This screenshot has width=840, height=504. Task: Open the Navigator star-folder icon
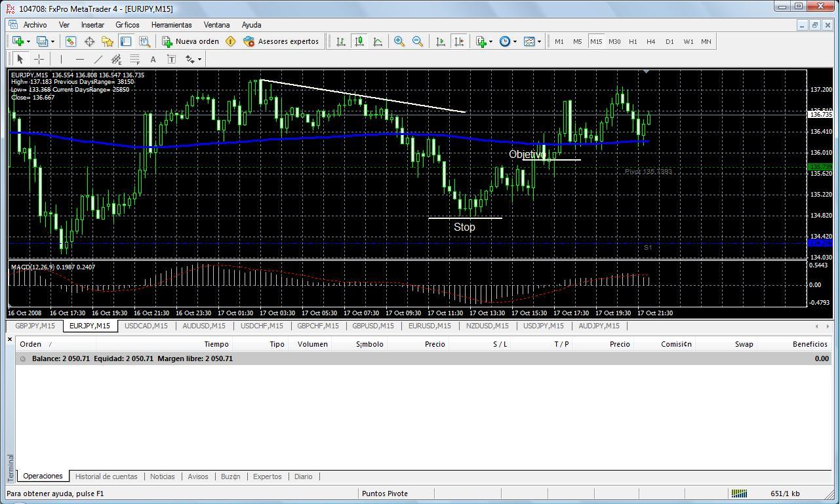(x=108, y=41)
